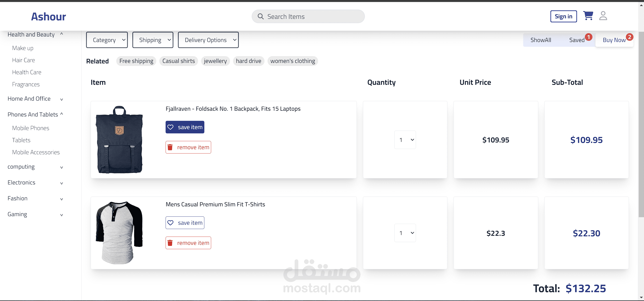Open Delivery Options dropdown
Image resolution: width=644 pixels, height=301 pixels.
tap(208, 40)
